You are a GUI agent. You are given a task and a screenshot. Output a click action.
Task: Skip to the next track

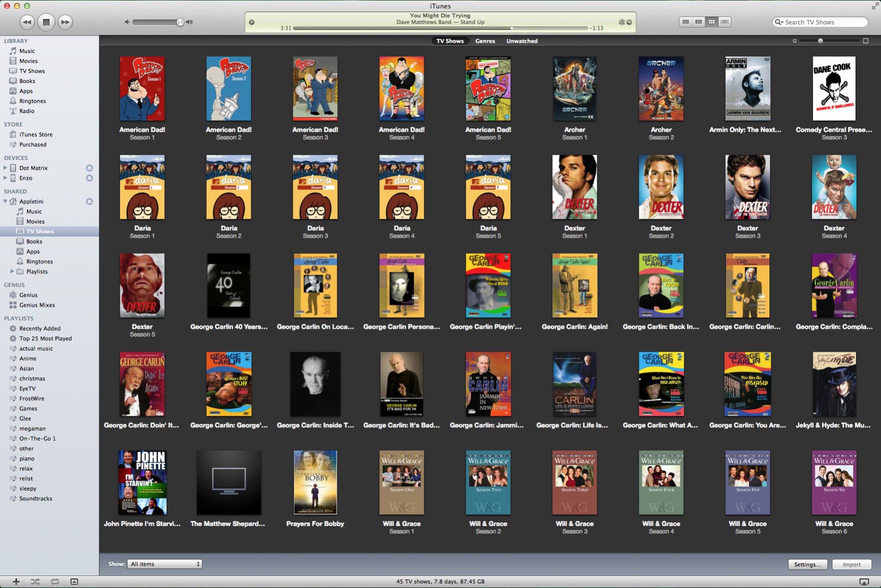[65, 22]
